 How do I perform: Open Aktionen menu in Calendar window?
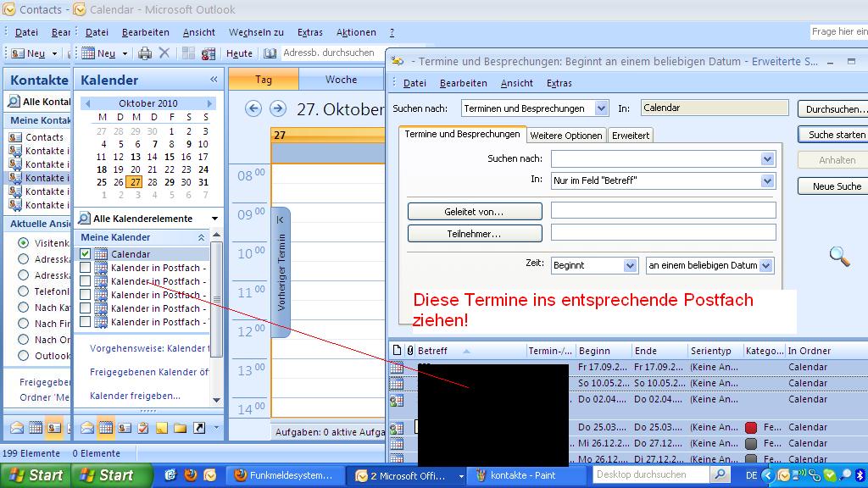pyautogui.click(x=356, y=32)
